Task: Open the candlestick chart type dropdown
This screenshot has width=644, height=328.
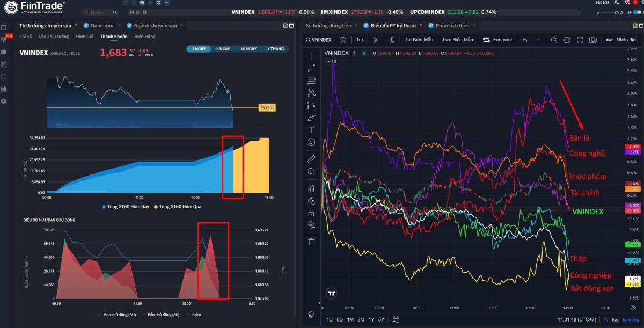Action: (x=376, y=40)
